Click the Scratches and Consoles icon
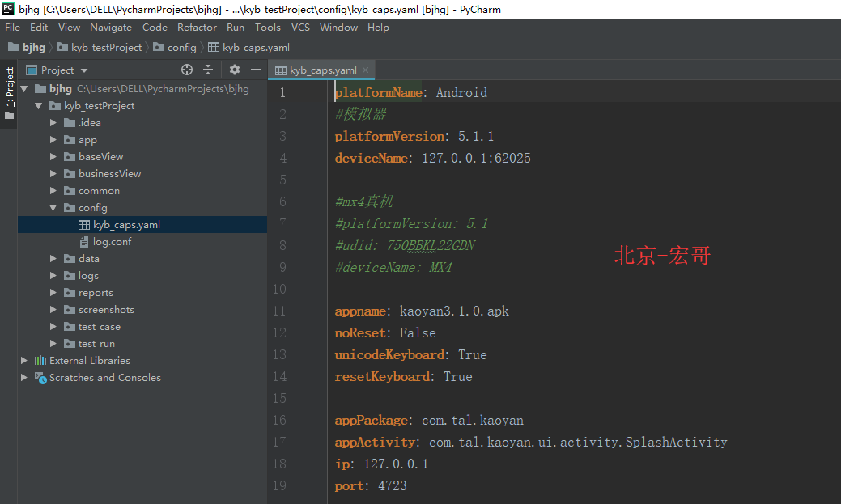This screenshot has height=504, width=841. point(40,378)
